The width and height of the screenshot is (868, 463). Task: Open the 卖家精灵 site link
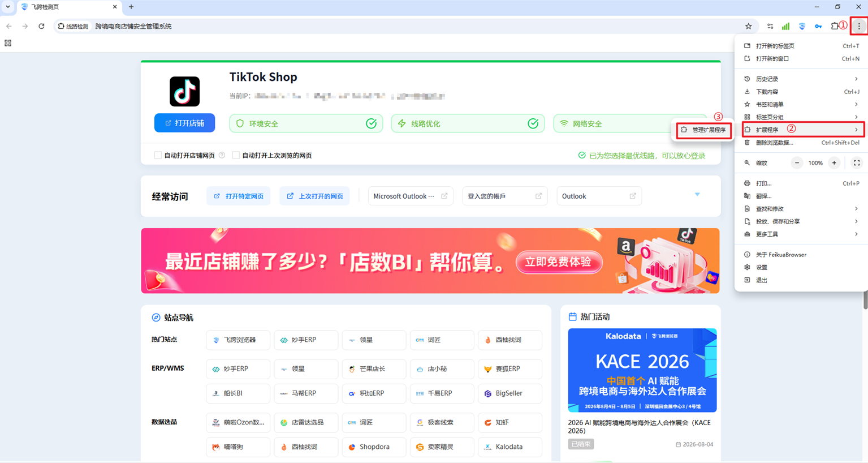click(442, 447)
